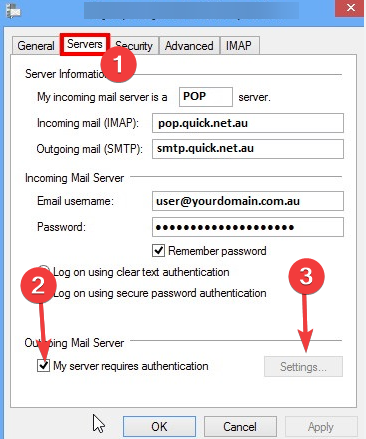Click the Incoming Mail Server heading
The width and height of the screenshot is (366, 439).
75,178
